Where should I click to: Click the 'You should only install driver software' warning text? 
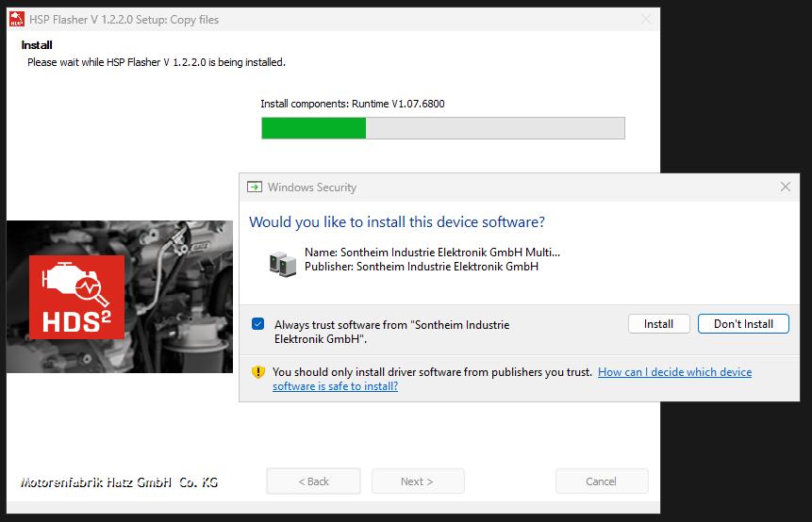pos(432,372)
